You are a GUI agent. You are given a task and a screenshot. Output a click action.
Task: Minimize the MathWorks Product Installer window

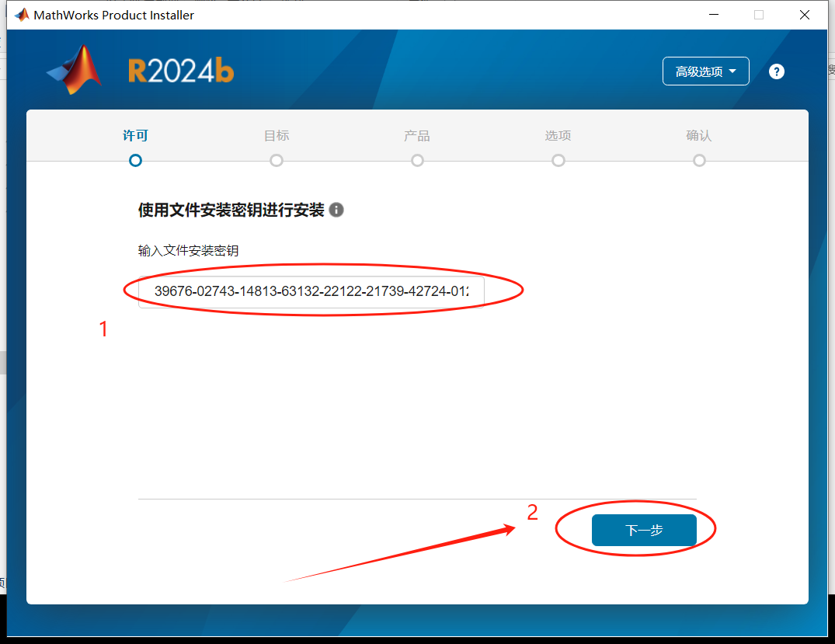(714, 15)
